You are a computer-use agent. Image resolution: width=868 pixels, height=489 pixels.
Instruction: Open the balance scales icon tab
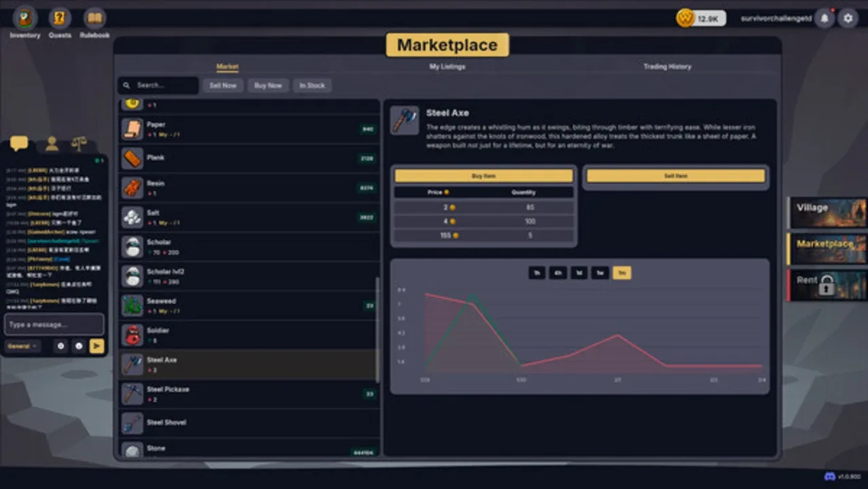point(79,144)
